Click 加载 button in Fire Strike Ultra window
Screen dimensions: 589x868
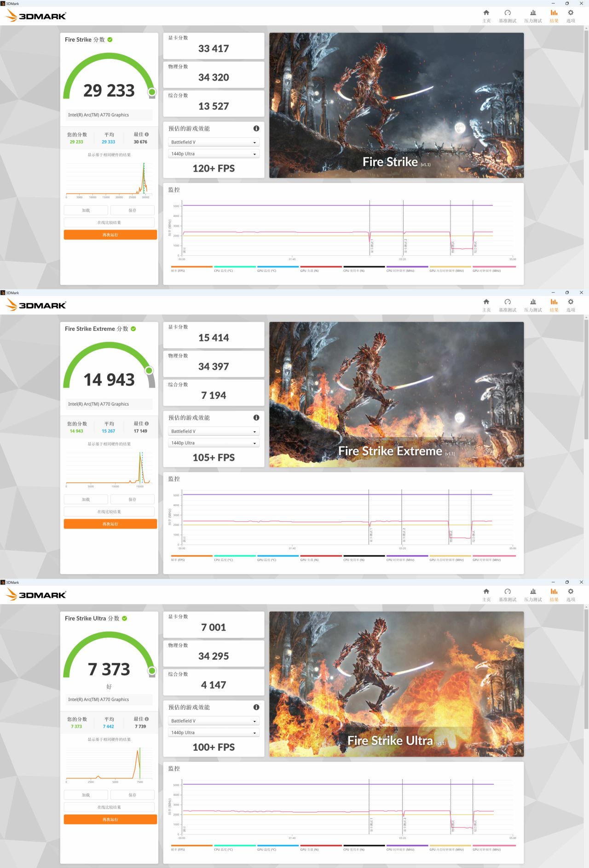point(86,795)
